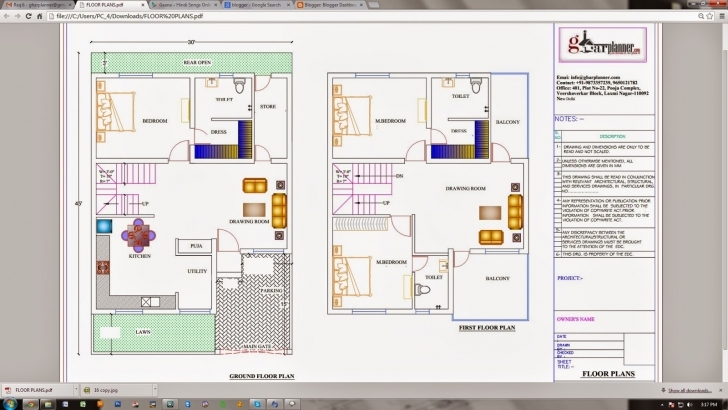Click the first floor DRAWING ROOM label
Viewport: 728px width, 410px height.
(466, 189)
